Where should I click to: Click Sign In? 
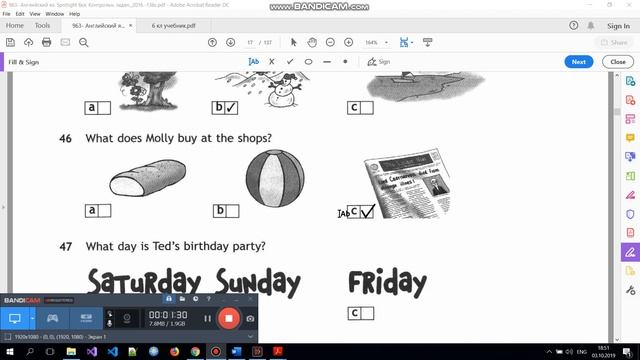[618, 26]
